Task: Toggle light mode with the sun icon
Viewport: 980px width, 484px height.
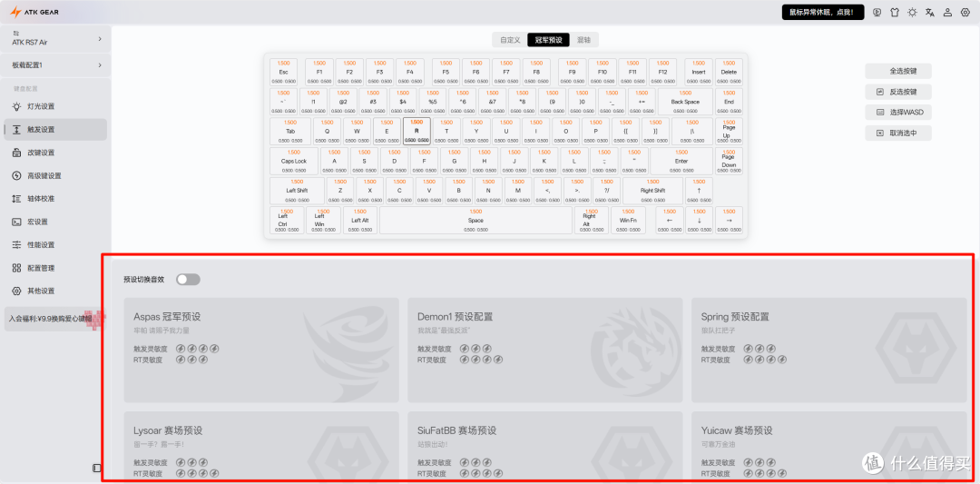Action: 913,13
